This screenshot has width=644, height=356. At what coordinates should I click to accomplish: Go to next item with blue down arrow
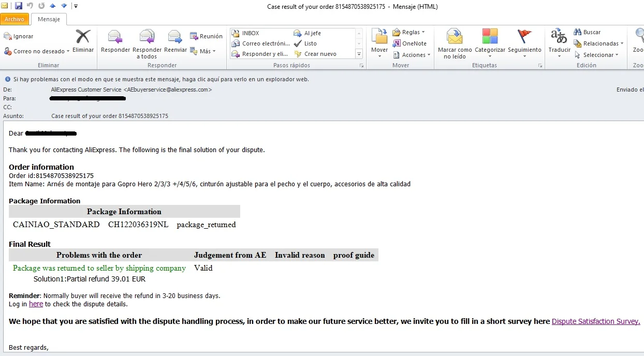click(64, 6)
